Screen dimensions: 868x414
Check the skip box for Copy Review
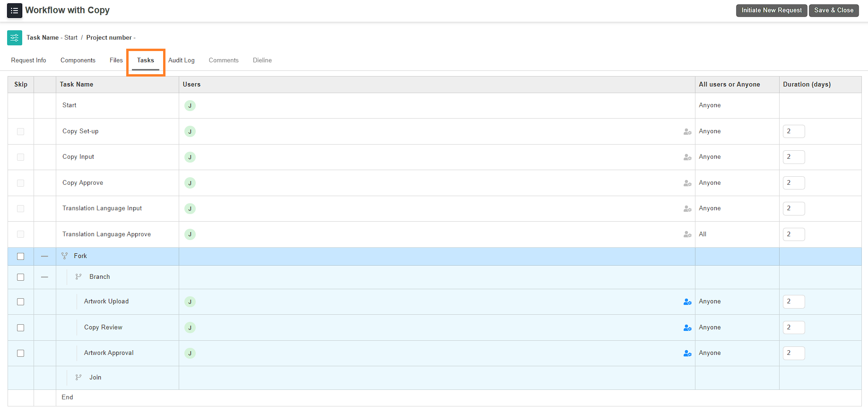[20, 328]
